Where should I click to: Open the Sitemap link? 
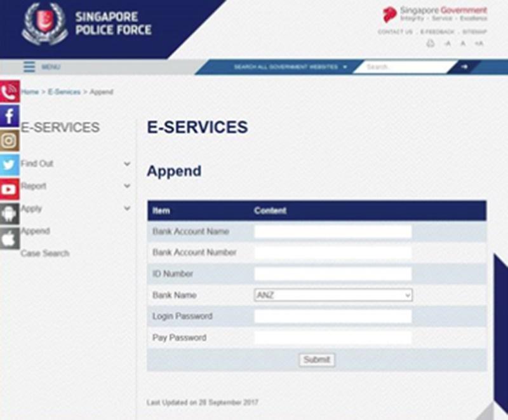point(474,32)
